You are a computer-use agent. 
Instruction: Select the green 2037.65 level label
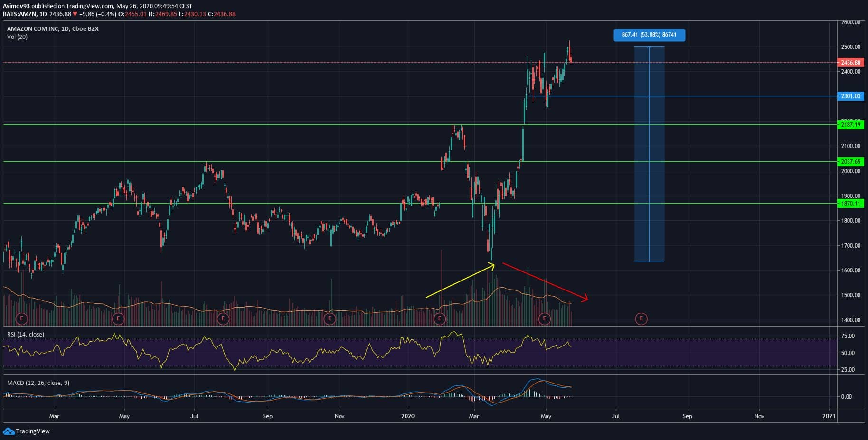(x=850, y=162)
